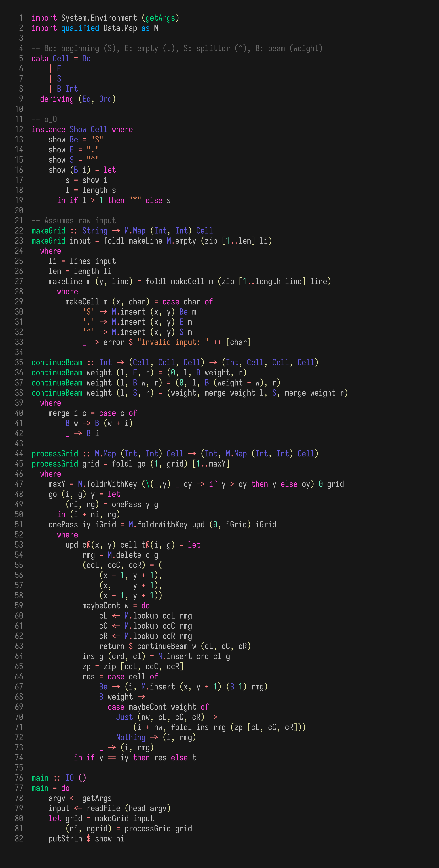Click line number 12 in gutter
Screen dimensions: 439x868
[x=19, y=129]
